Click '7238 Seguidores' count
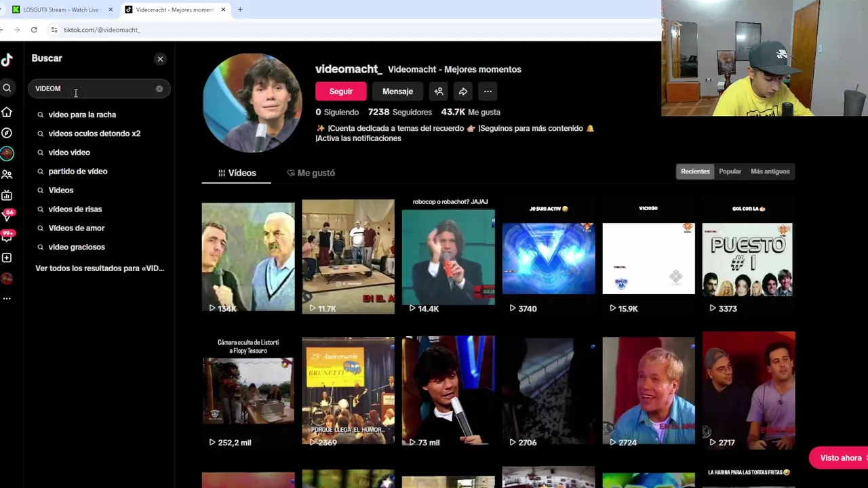This screenshot has height=488, width=868. [400, 112]
